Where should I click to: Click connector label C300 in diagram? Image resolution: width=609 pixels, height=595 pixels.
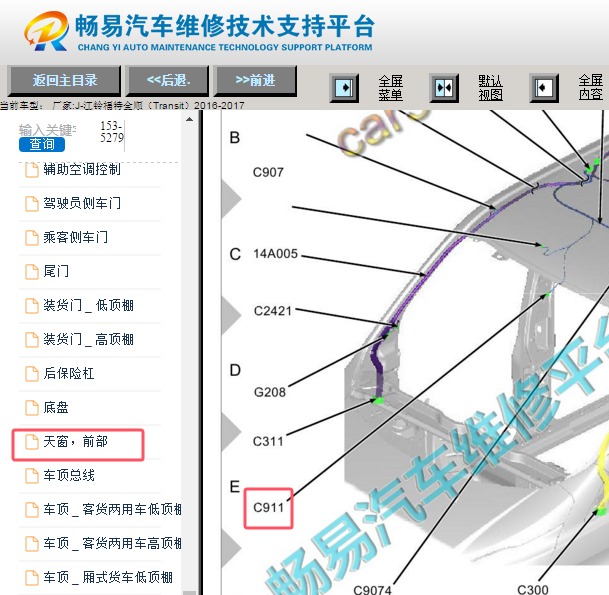[x=533, y=590]
